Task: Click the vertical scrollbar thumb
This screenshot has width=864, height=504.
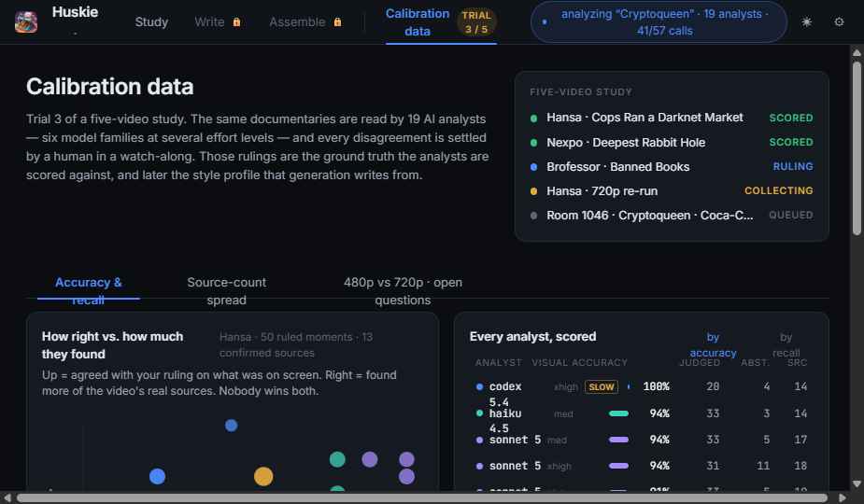Action: (857, 147)
